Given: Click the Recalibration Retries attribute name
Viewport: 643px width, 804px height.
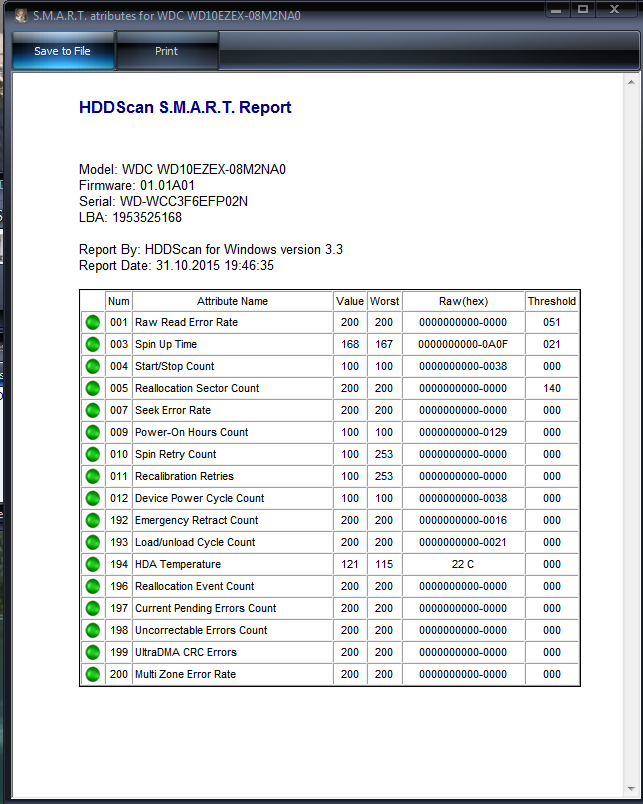Looking at the screenshot, I should 184,476.
